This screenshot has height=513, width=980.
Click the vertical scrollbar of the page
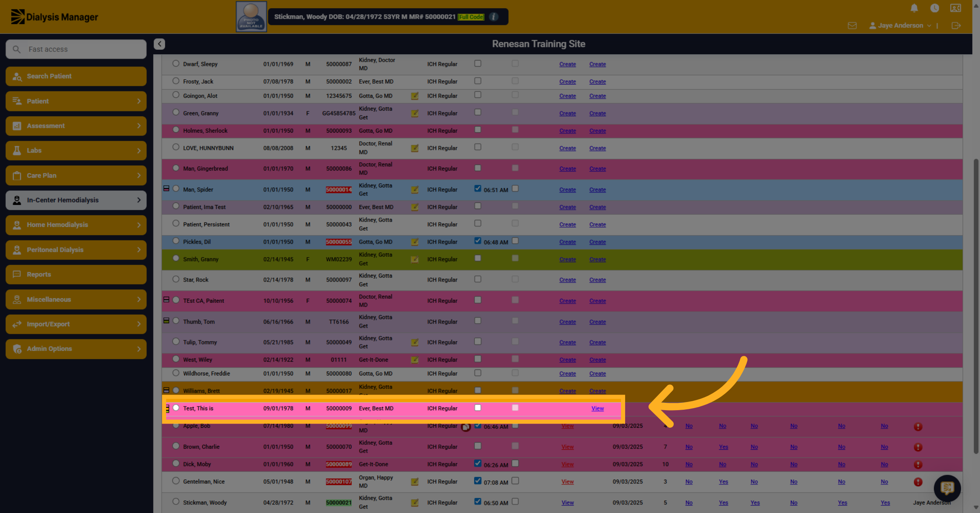pyautogui.click(x=976, y=306)
